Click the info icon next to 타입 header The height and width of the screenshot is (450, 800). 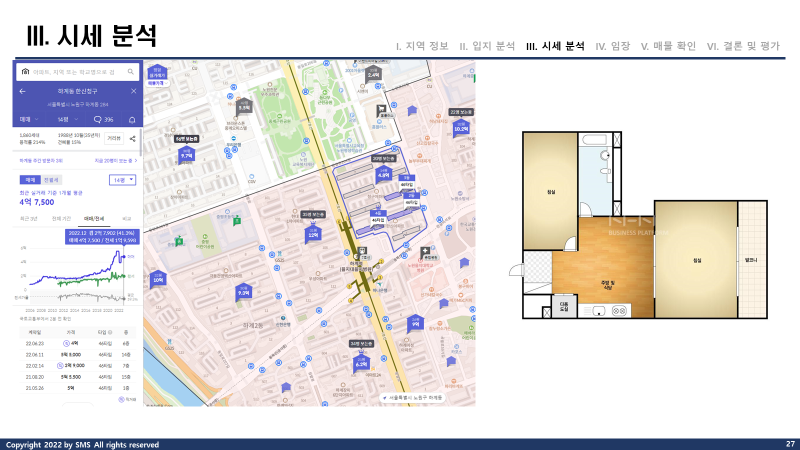(110, 332)
